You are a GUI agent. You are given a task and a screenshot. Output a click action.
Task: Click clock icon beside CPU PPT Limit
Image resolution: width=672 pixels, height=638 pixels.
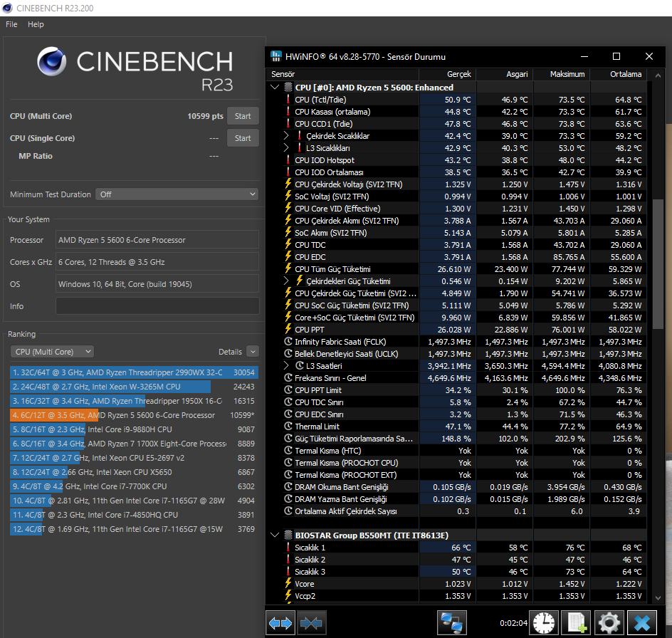288,390
